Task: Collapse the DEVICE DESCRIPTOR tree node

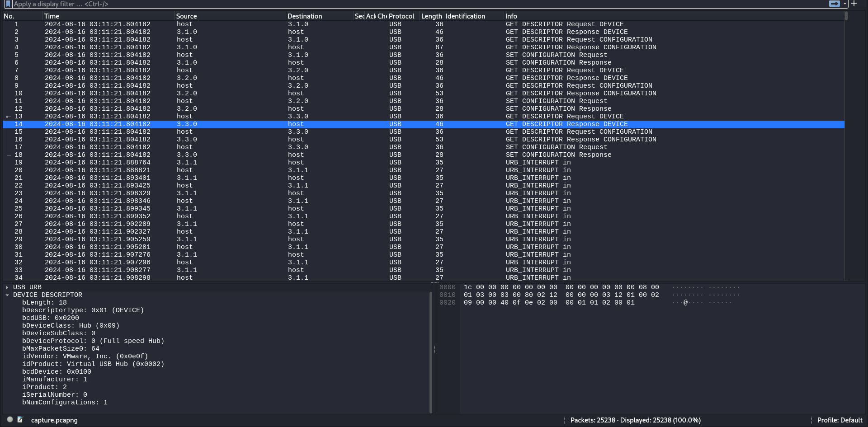Action: [x=7, y=295]
